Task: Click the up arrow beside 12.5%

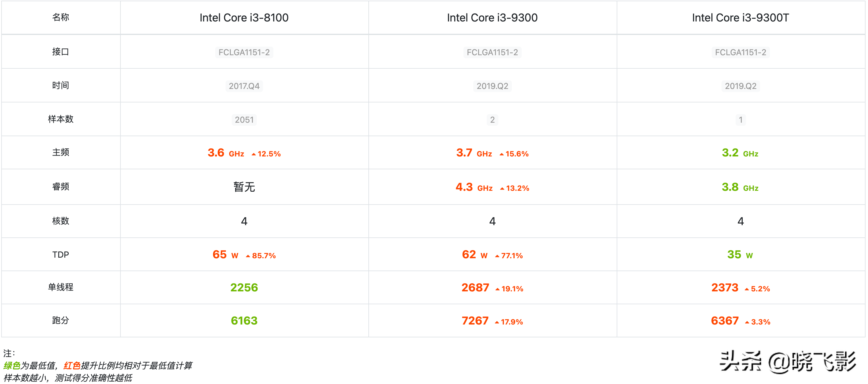Action: click(x=253, y=154)
